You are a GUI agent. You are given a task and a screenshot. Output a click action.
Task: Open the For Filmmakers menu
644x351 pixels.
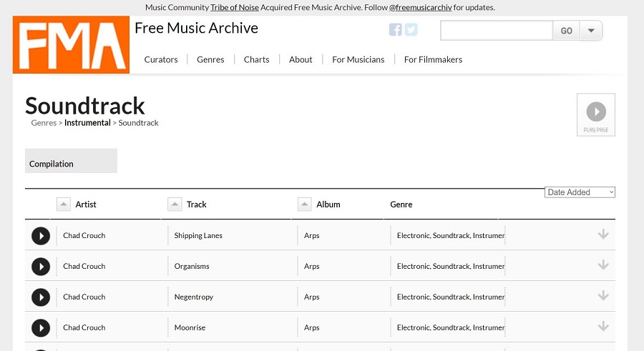(x=433, y=59)
